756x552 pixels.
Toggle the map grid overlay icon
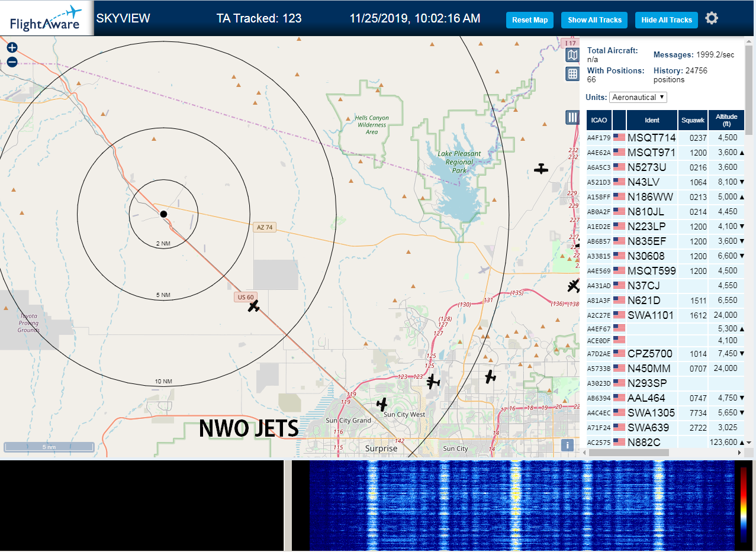point(572,74)
